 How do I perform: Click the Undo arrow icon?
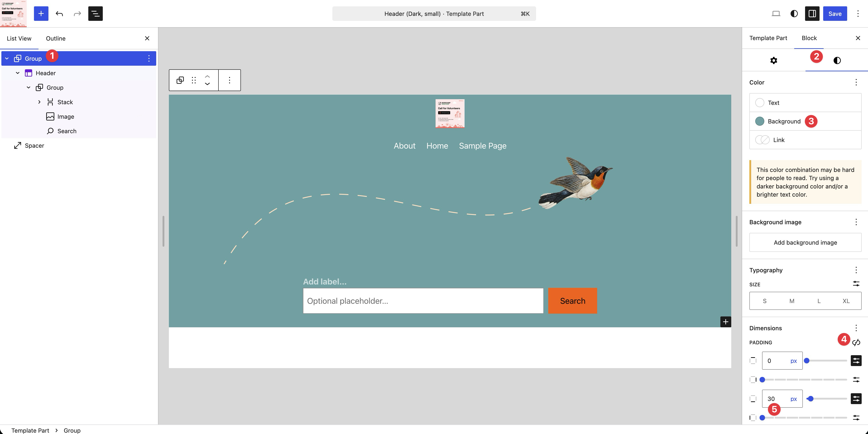(x=59, y=14)
